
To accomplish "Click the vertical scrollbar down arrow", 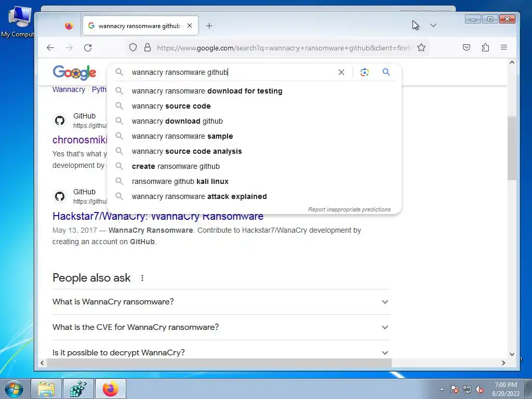I will coord(512,354).
